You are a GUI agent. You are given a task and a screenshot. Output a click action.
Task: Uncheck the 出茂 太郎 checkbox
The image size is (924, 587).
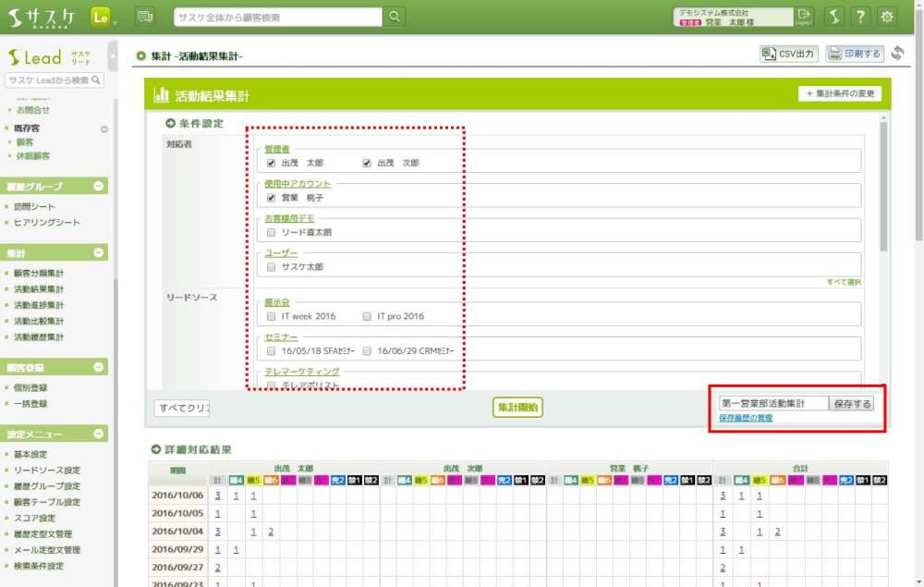coord(272,163)
